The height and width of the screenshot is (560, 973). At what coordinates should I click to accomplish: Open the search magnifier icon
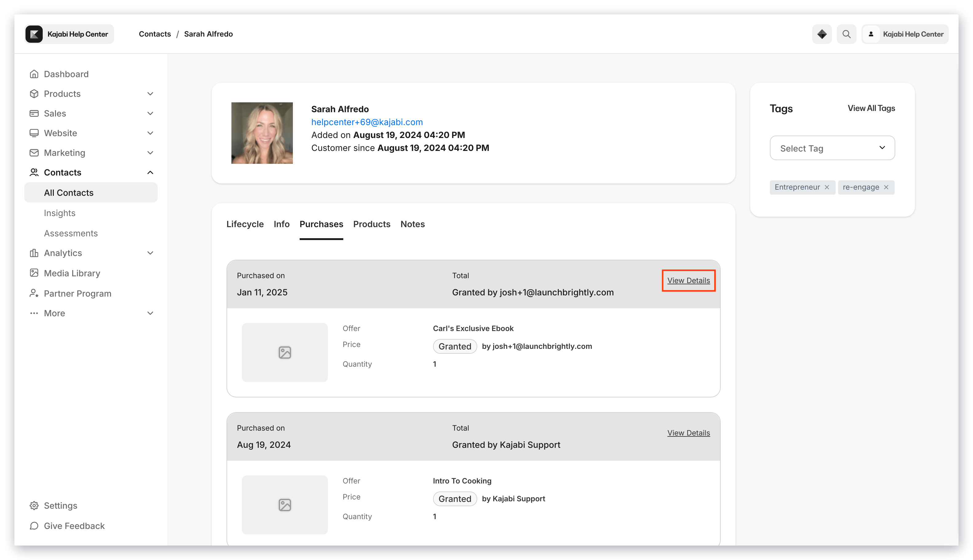[846, 34]
